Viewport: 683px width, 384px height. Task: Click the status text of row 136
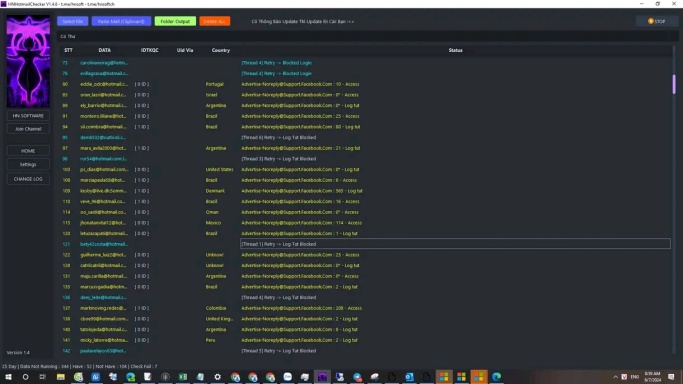[x=278, y=297]
